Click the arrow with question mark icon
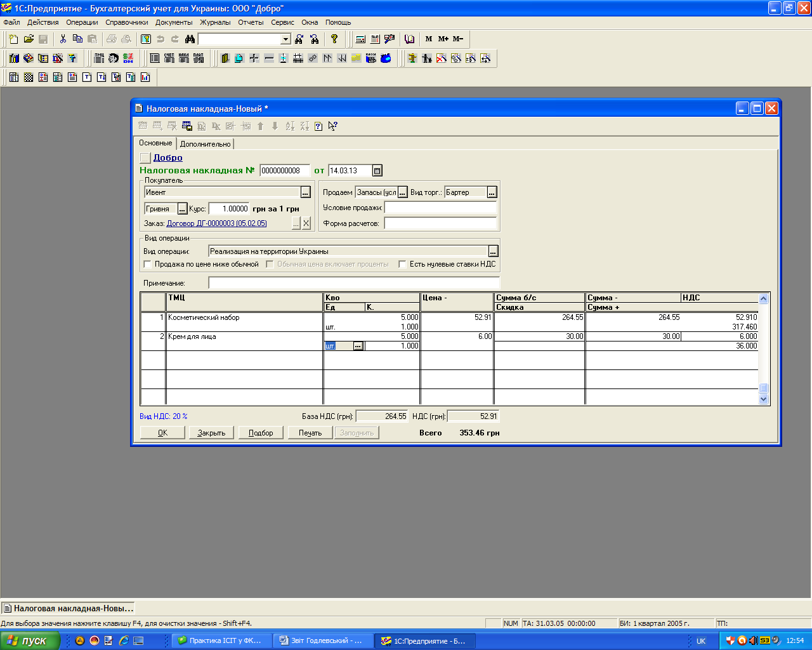This screenshot has width=812, height=650. [x=333, y=126]
